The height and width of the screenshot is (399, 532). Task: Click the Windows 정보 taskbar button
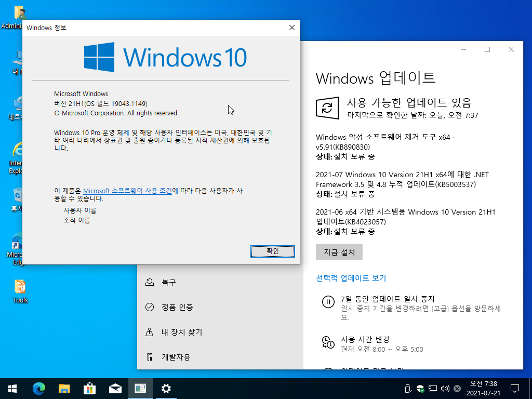coord(140,389)
